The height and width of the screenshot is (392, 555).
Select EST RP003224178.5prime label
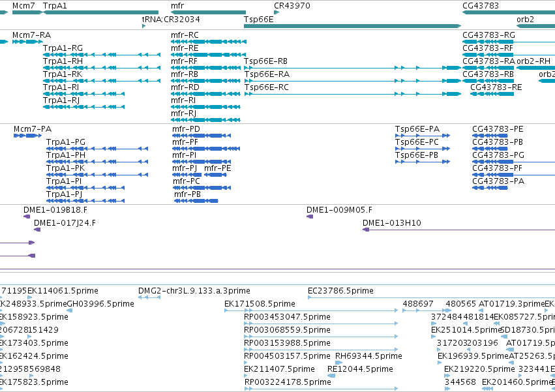288,382
